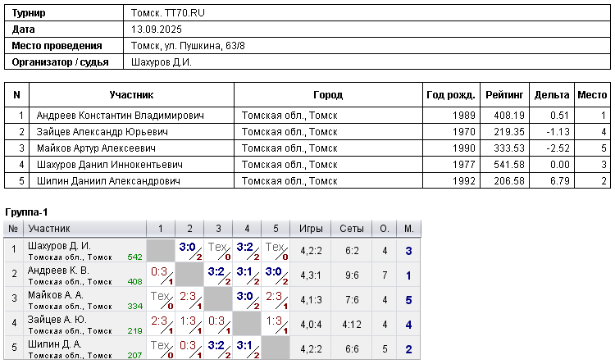Click the 'Рейтинг' column header

pos(504,95)
